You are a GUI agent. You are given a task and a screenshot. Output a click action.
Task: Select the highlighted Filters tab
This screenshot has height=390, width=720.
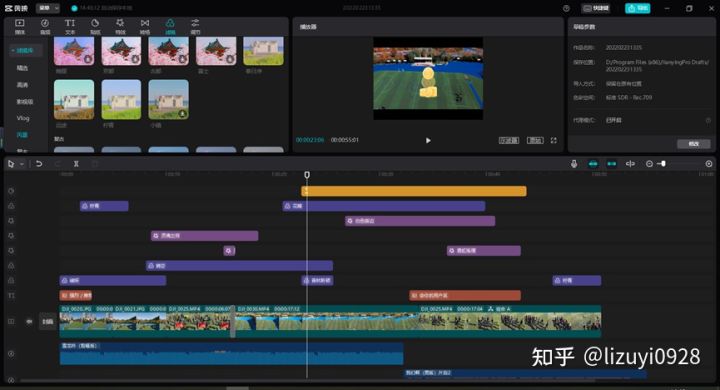170,27
